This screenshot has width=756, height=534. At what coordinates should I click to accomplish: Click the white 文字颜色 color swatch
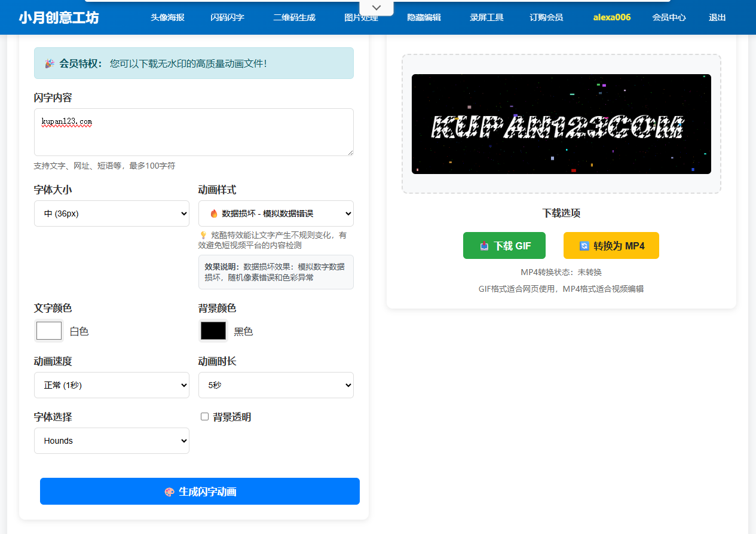click(x=48, y=330)
